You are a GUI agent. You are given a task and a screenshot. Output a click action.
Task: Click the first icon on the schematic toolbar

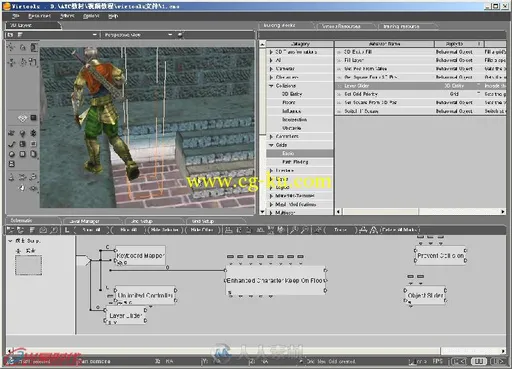10,230
